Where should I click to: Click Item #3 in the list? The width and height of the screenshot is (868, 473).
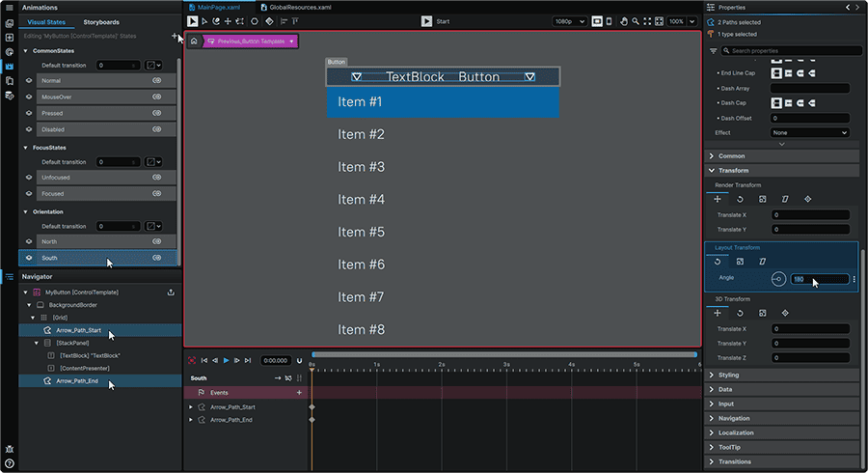point(361,167)
